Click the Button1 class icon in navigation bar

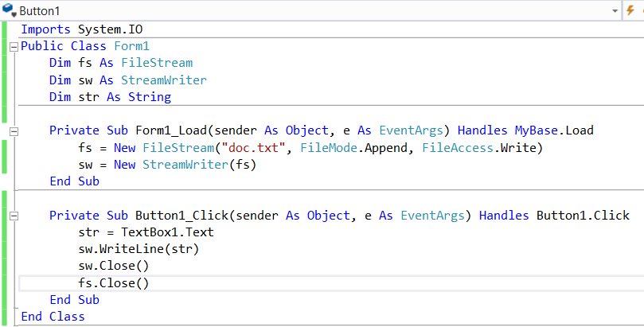coord(8,10)
